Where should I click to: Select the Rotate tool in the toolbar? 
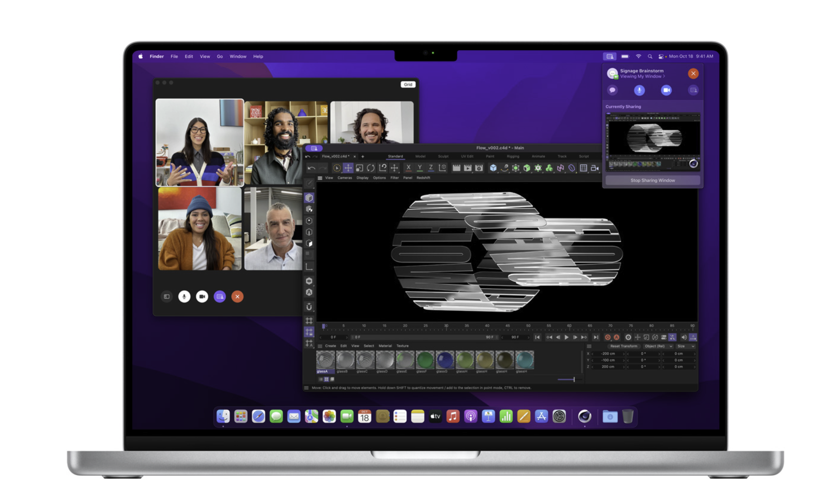click(370, 168)
